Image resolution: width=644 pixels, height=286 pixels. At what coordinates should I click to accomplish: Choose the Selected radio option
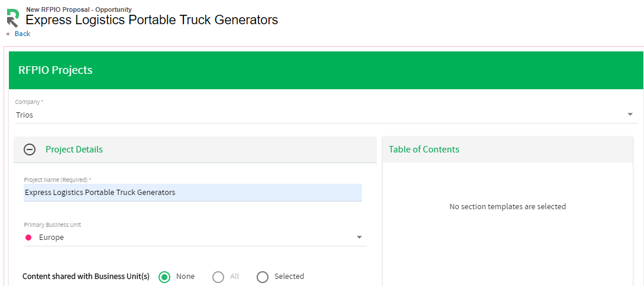(263, 277)
